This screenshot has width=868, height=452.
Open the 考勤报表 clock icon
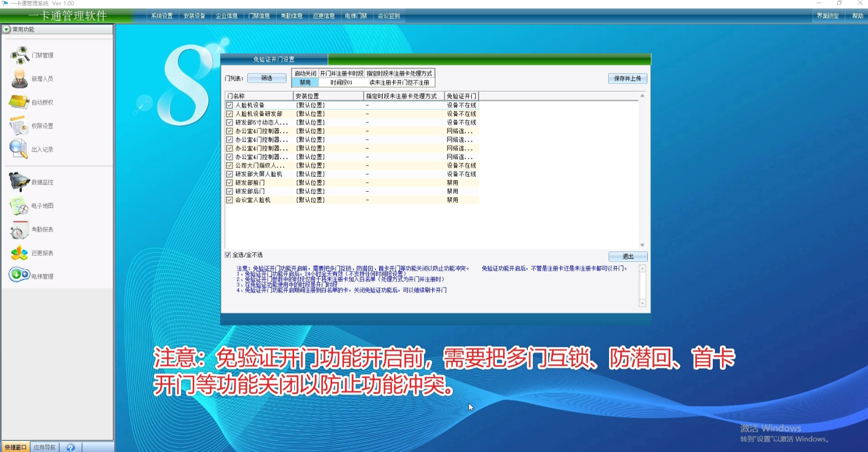19,230
